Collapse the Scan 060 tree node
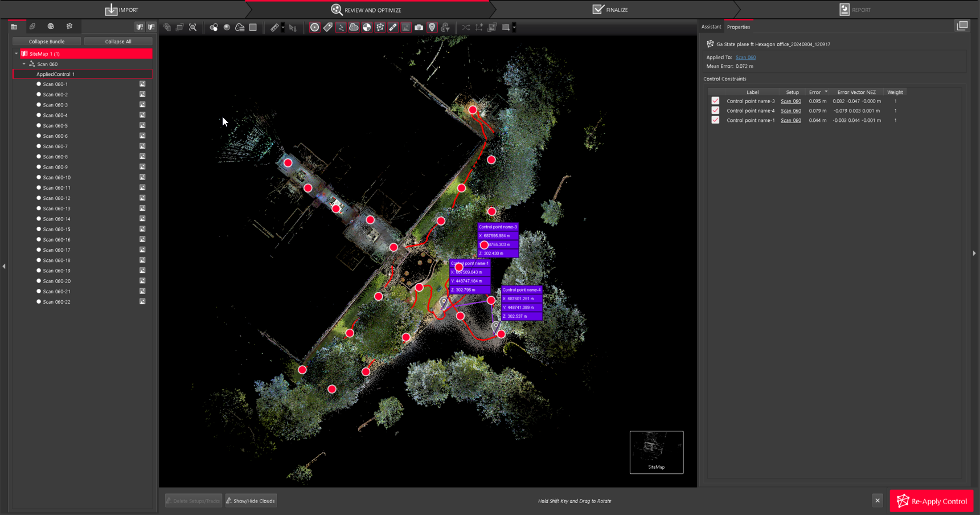 coord(24,64)
